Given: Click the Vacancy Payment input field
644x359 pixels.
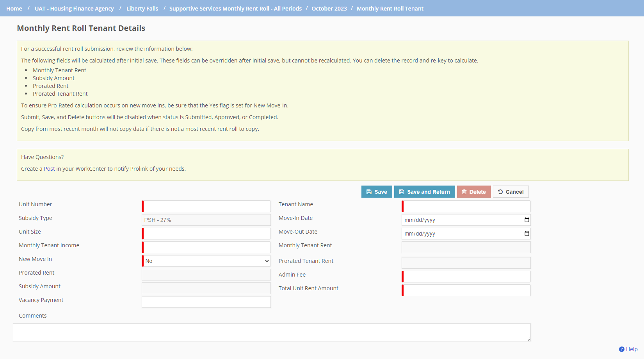Looking at the screenshot, I should pyautogui.click(x=206, y=302).
